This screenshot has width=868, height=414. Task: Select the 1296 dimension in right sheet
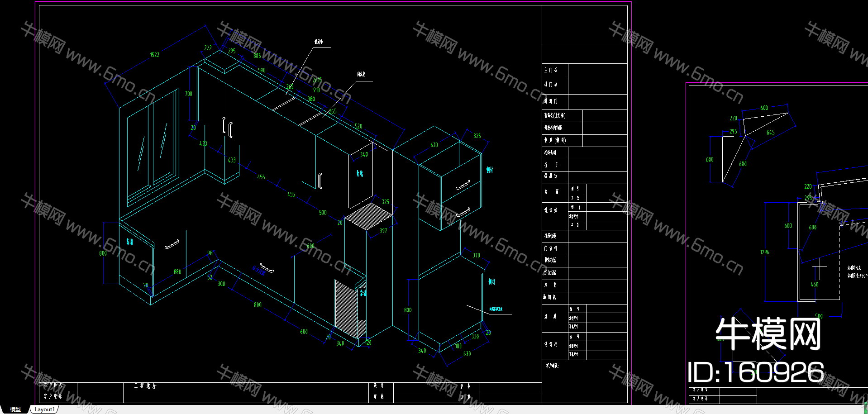pos(764,252)
